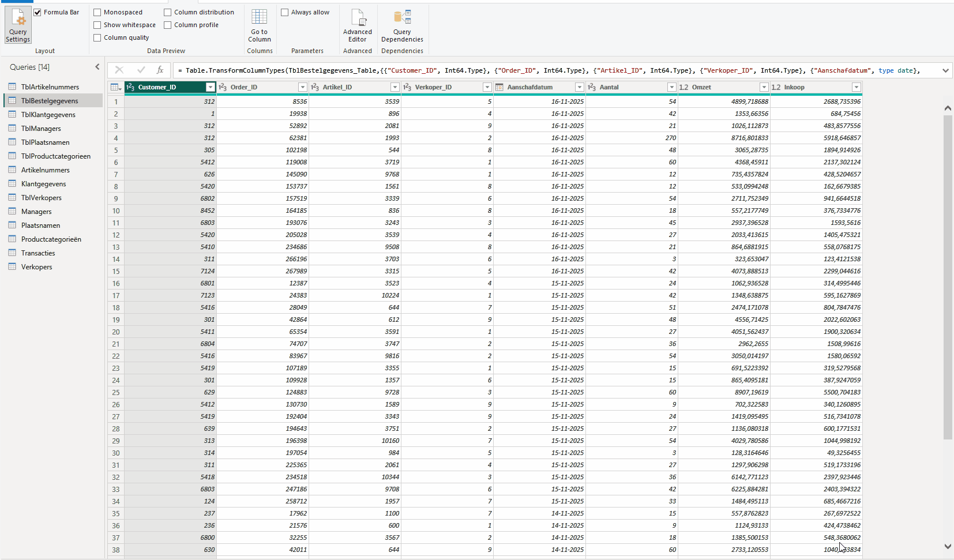Cancel formula editing with the X button
The image size is (954, 560).
[x=119, y=70]
